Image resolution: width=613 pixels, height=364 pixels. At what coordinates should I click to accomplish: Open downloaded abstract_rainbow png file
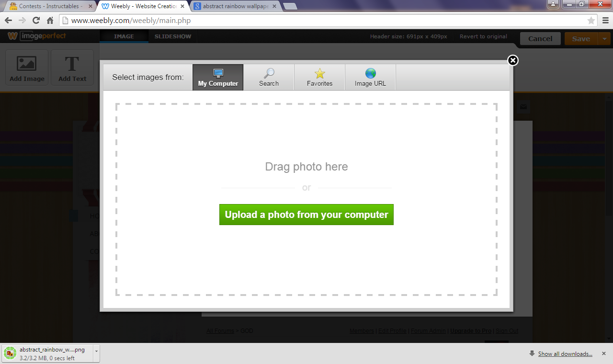pyautogui.click(x=47, y=353)
